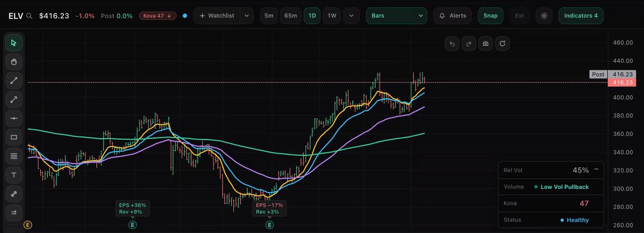Switch to 1D timeframe
The width and height of the screenshot is (644, 233).
[x=312, y=16]
